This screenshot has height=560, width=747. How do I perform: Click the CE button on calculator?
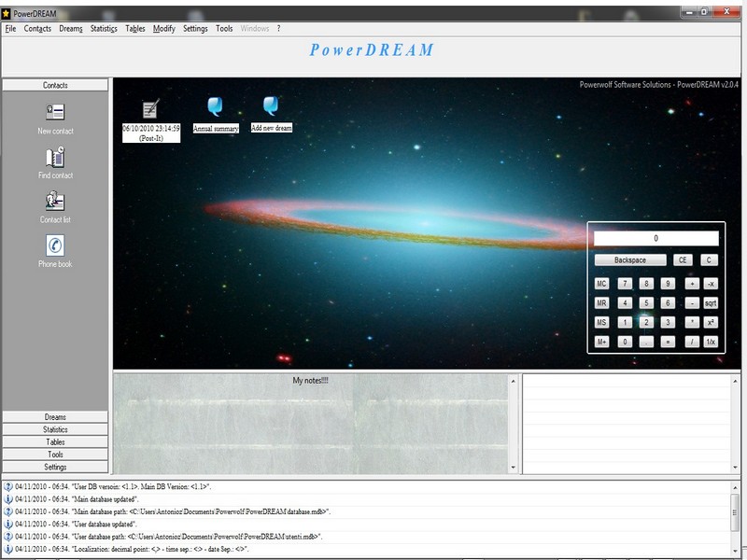(684, 260)
